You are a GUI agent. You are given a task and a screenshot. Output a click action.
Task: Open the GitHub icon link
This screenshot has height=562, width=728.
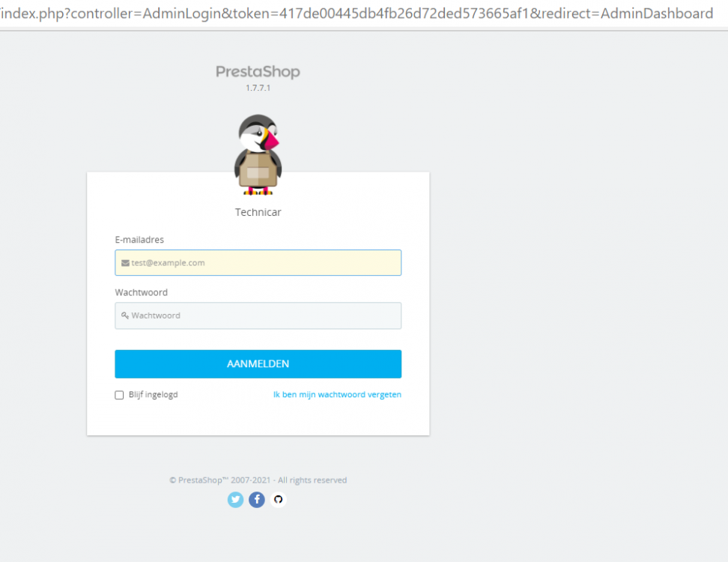point(278,500)
